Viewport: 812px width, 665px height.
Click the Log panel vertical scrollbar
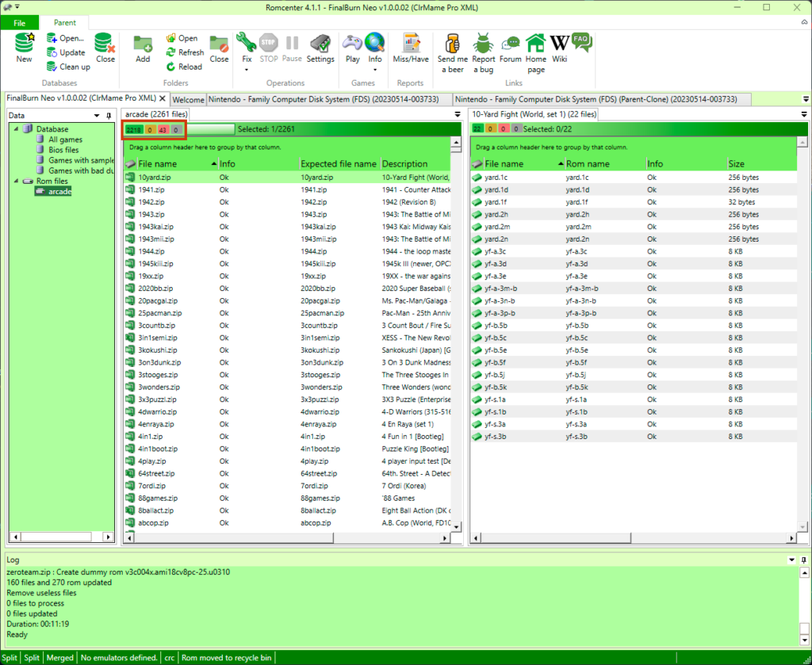(x=804, y=606)
